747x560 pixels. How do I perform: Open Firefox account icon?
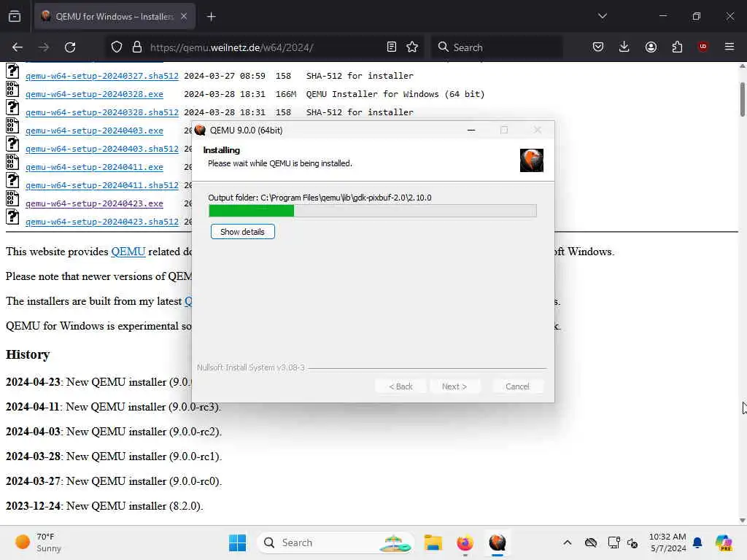click(x=651, y=47)
